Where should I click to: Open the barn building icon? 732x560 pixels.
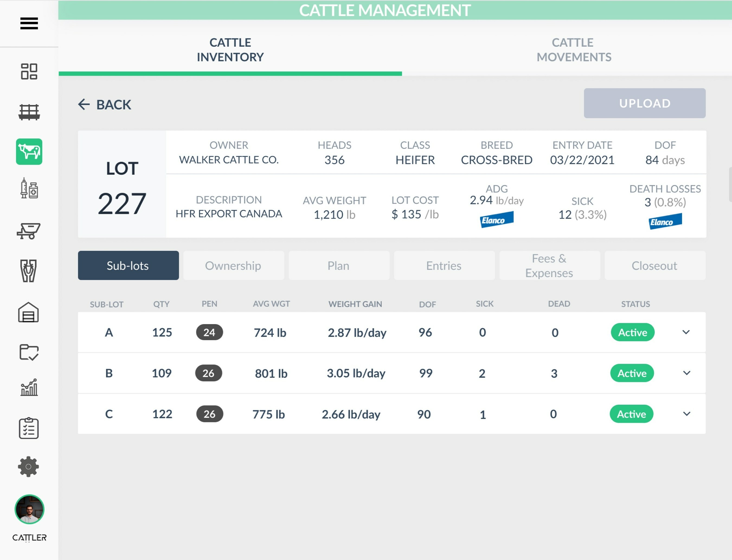point(28,312)
